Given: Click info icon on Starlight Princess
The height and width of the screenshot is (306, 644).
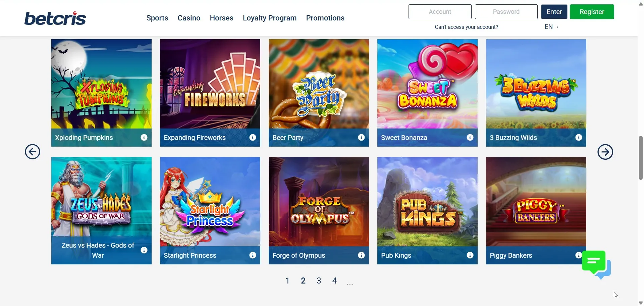Looking at the screenshot, I should tap(253, 255).
